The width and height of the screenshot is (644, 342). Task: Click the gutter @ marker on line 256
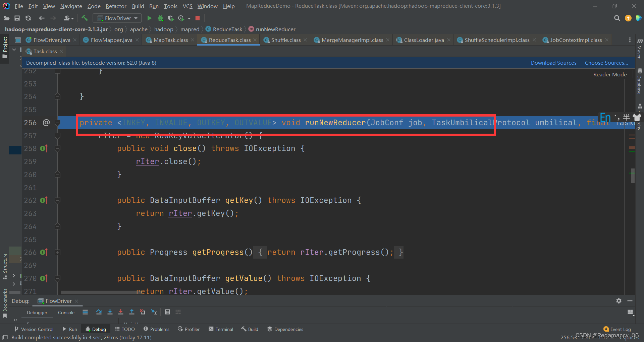point(46,123)
